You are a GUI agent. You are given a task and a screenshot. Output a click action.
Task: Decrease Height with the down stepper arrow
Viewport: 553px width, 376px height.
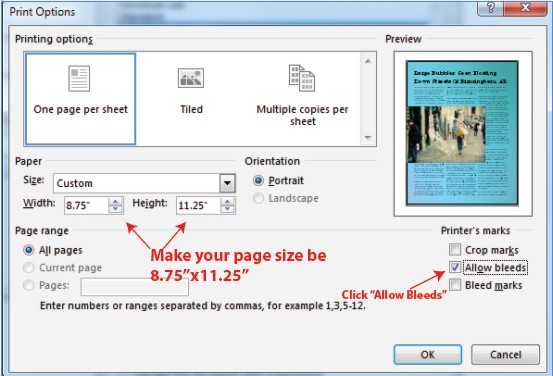point(227,209)
